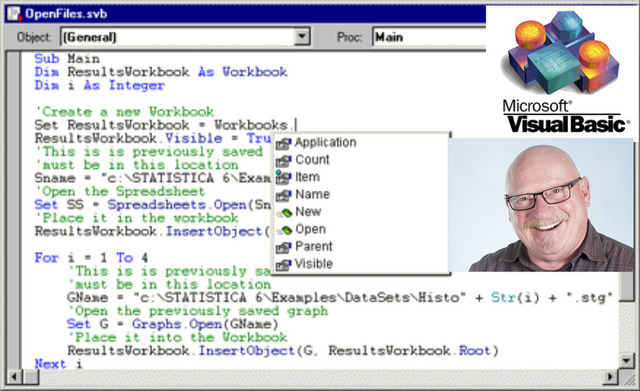Click comment 'Place it into the Workbook'

pyautogui.click(x=178, y=337)
